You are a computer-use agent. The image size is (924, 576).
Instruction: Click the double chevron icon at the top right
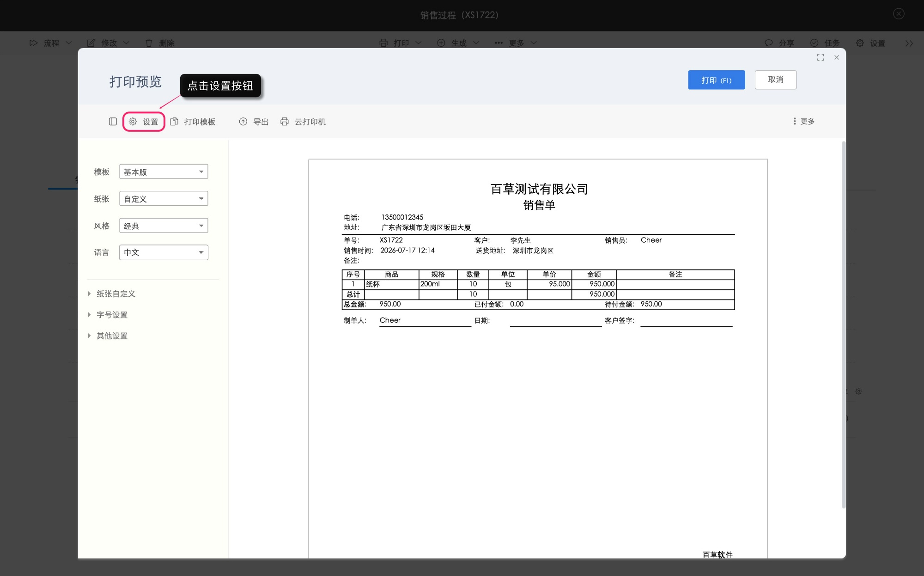(x=909, y=43)
